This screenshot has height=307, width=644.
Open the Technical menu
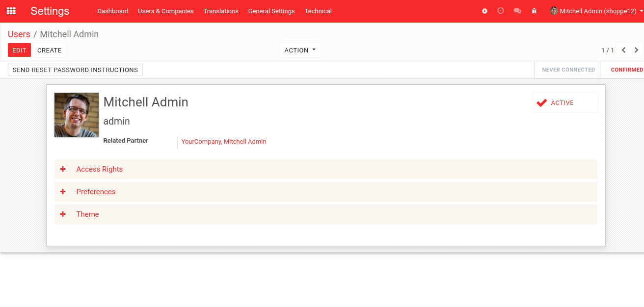(x=318, y=11)
